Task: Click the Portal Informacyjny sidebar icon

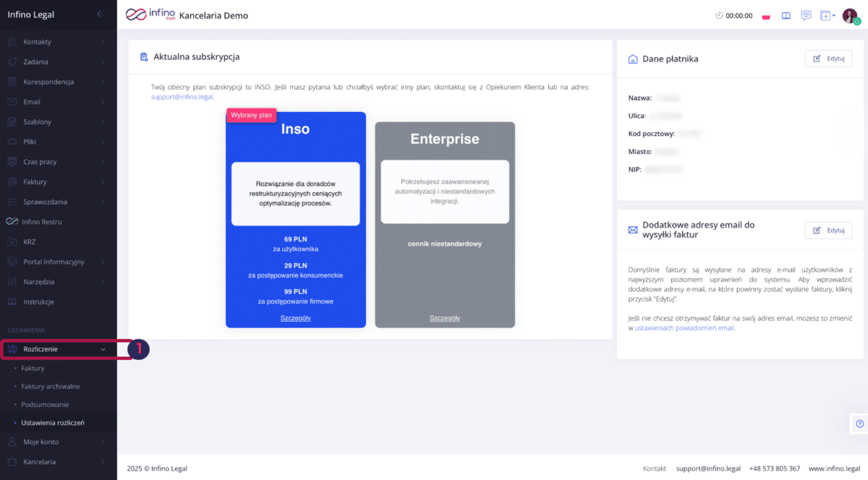Action: tap(12, 262)
